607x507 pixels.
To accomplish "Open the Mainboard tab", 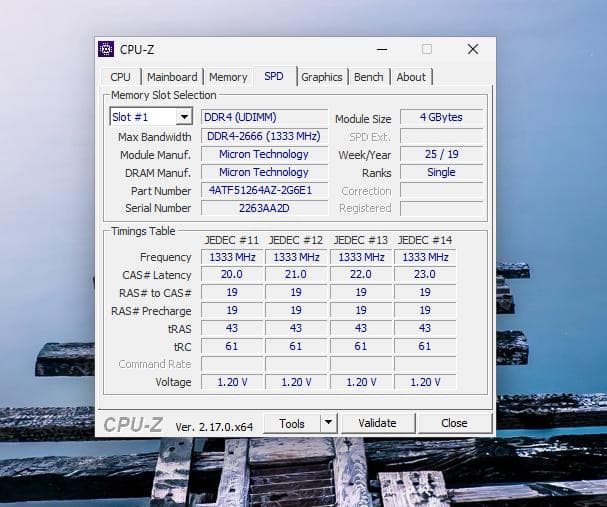I will [172, 77].
